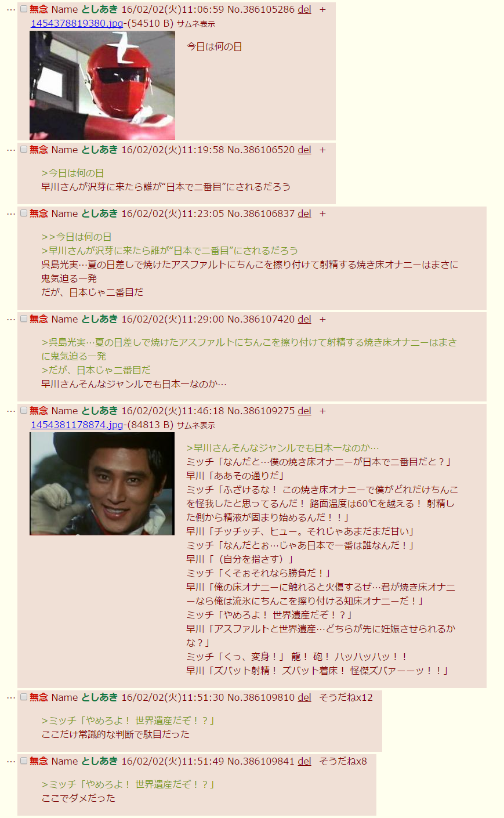Viewport: 504px width, 818px height.
Task: Click plus sign on post No.386106837
Action: click(323, 213)
